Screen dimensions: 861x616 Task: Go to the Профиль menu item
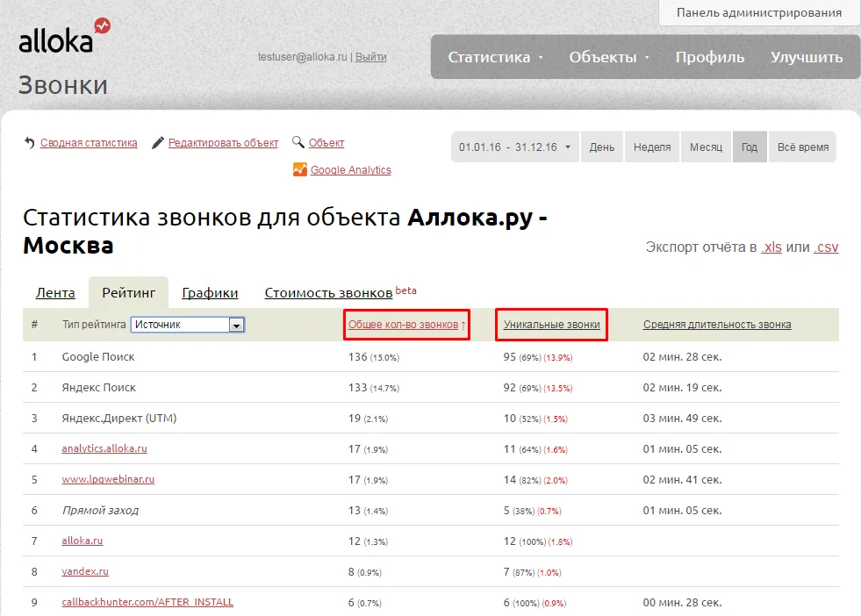(709, 57)
